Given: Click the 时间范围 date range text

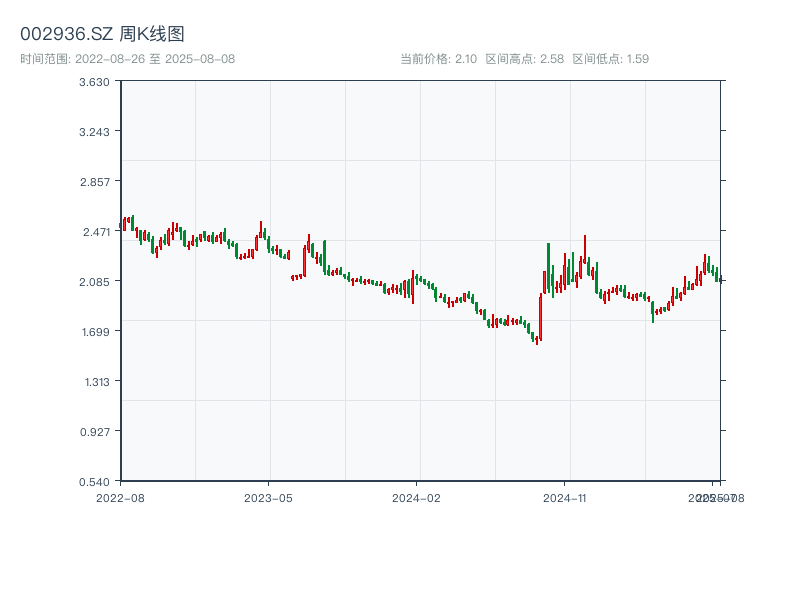Looking at the screenshot, I should [x=127, y=59].
